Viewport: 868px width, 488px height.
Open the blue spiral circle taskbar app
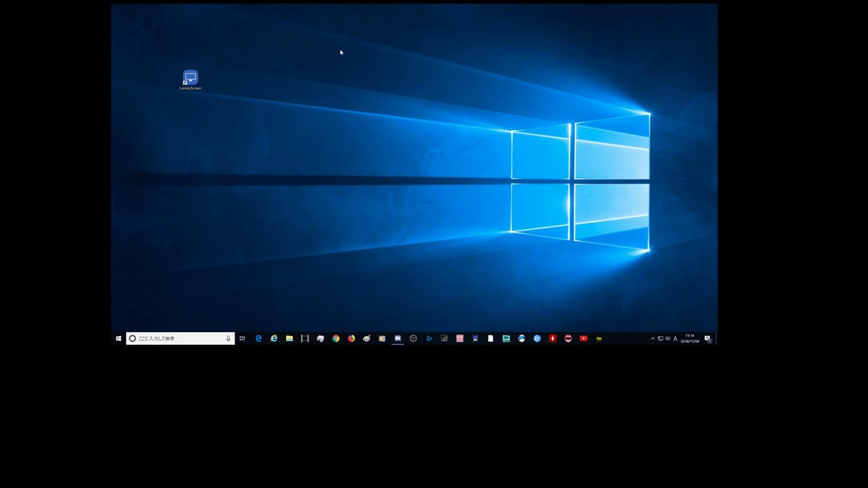point(537,338)
